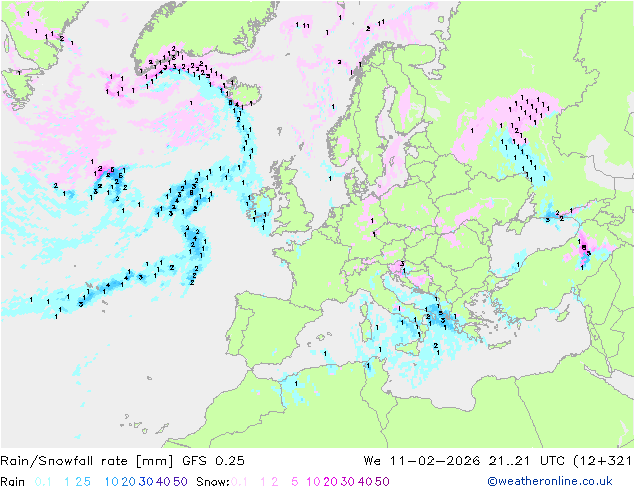Viewport: 634px width, 490px height.
Task: Select the Snow legend 5 value
Action: tap(295, 482)
